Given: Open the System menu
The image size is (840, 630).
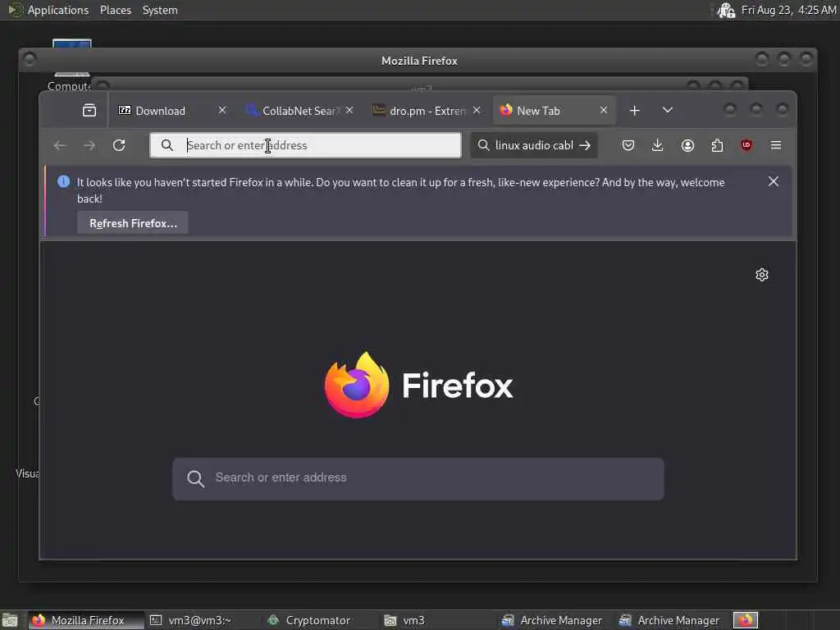Looking at the screenshot, I should (x=160, y=10).
